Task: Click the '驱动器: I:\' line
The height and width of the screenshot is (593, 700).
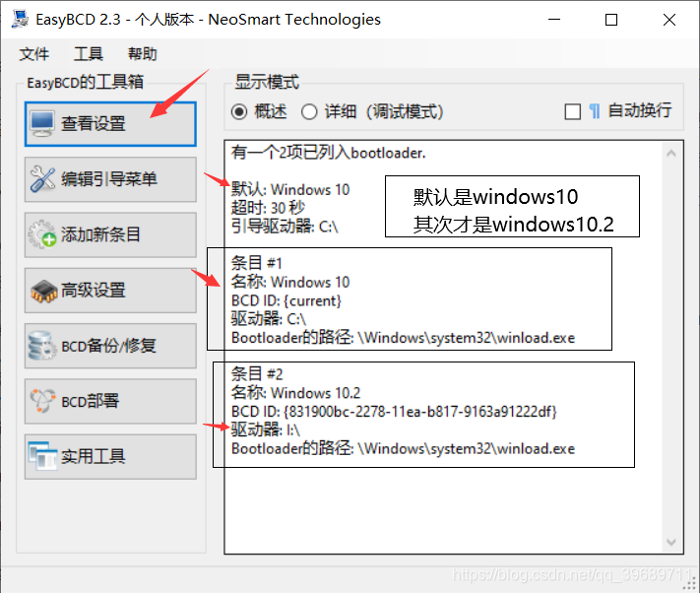Action: [266, 430]
